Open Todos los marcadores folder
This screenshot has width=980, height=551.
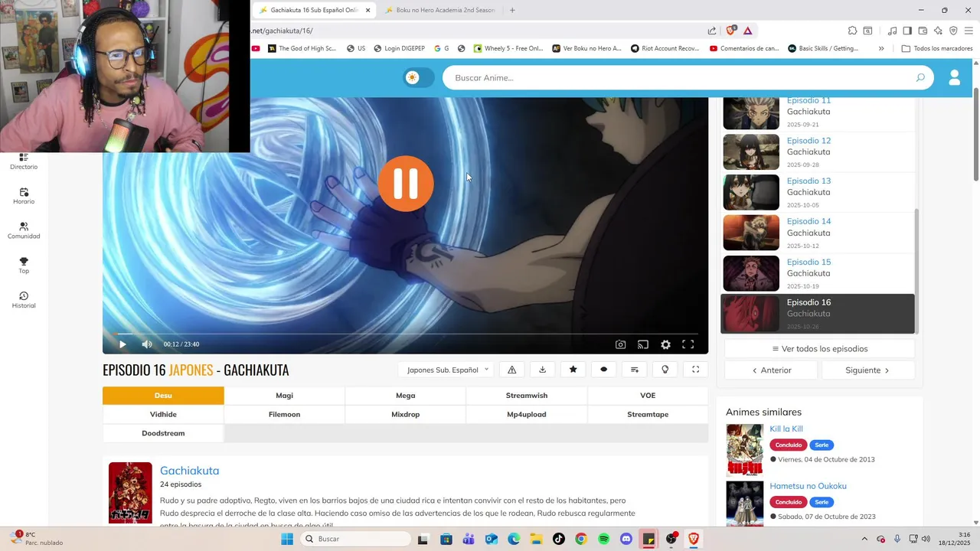point(937,48)
